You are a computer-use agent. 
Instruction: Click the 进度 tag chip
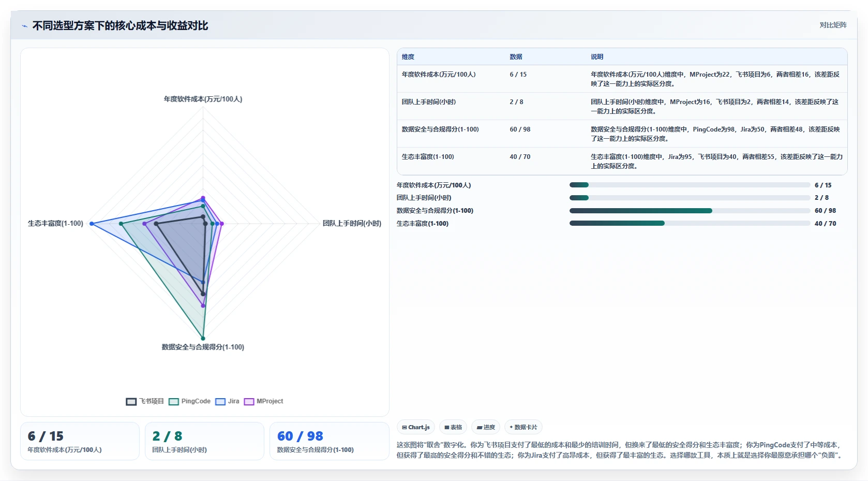pos(486,427)
